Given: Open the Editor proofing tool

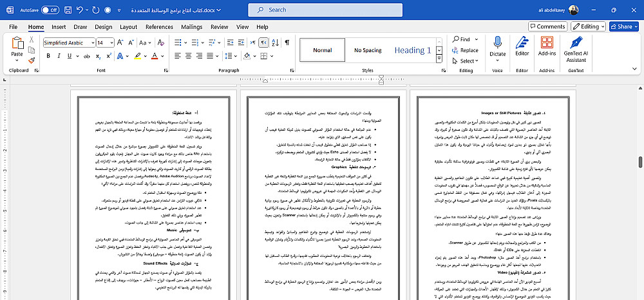Looking at the screenshot, I should (x=522, y=47).
